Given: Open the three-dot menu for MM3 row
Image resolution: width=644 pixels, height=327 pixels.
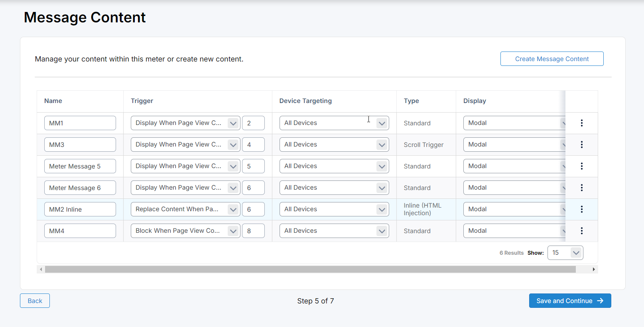Looking at the screenshot, I should (x=581, y=145).
